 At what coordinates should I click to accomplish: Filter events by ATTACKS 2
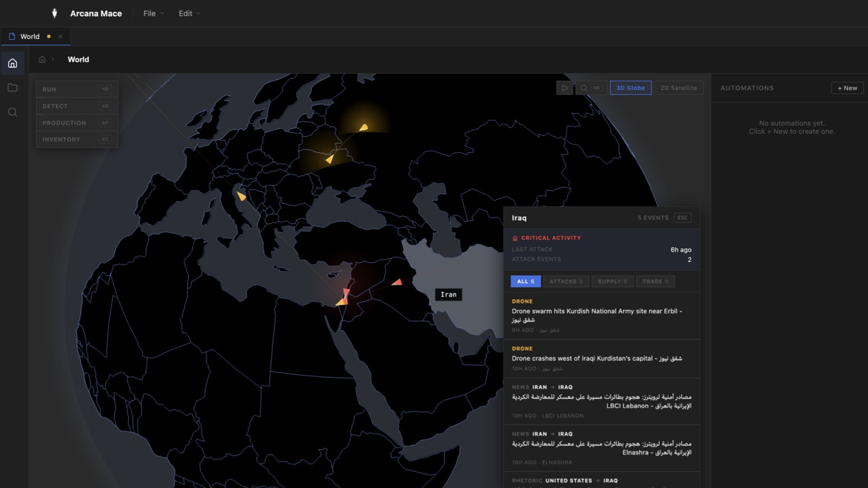(566, 281)
